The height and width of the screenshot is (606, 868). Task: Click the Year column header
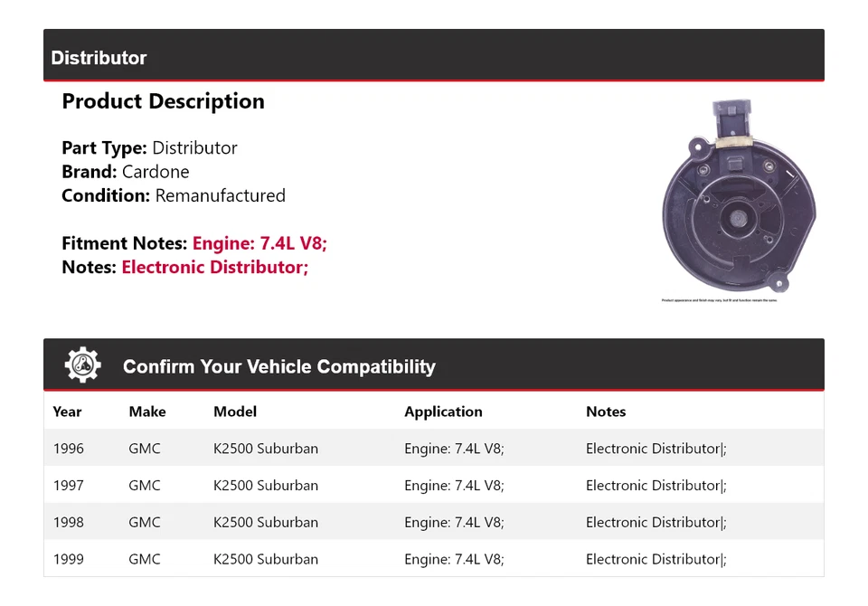[67, 412]
